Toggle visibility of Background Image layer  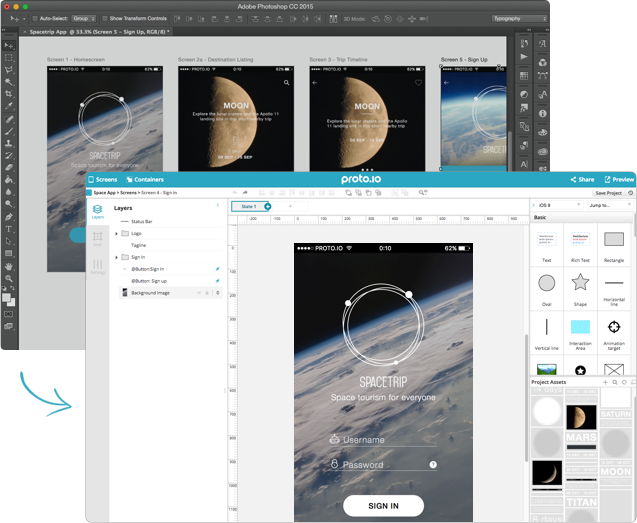pos(197,293)
